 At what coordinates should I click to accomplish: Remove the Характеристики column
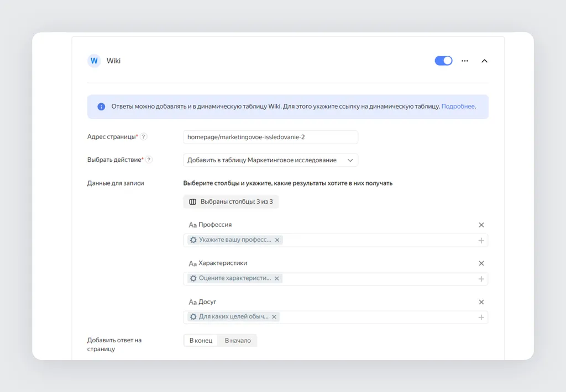point(481,263)
